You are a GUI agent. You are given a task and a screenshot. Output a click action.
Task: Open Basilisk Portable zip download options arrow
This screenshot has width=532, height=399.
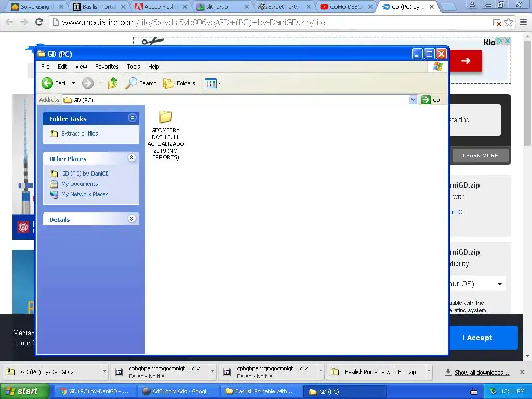[429, 372]
